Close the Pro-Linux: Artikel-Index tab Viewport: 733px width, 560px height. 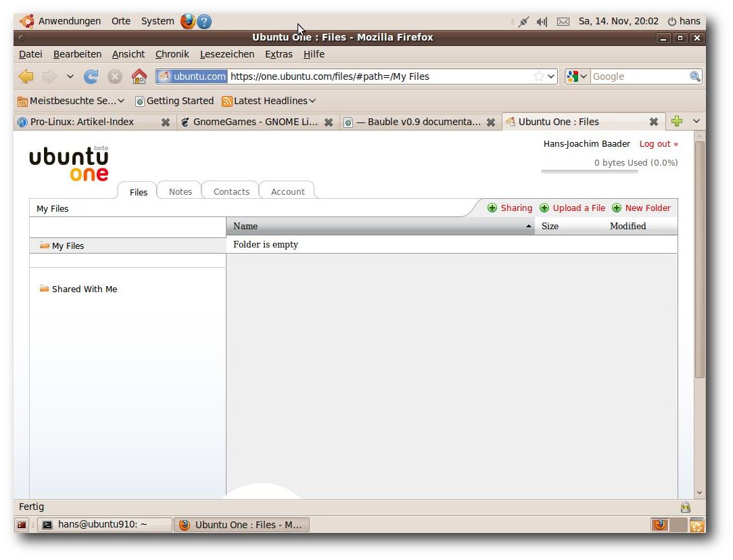point(166,122)
